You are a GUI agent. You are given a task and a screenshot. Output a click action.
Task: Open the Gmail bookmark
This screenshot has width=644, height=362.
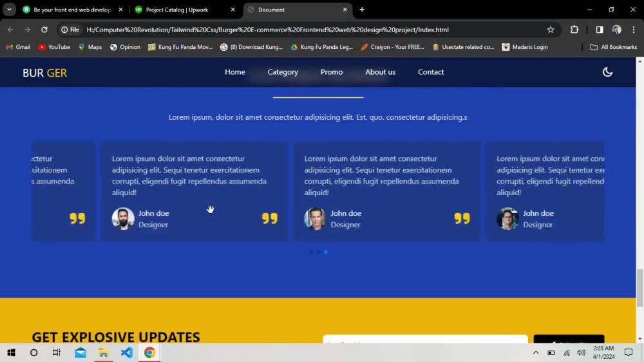click(x=18, y=47)
